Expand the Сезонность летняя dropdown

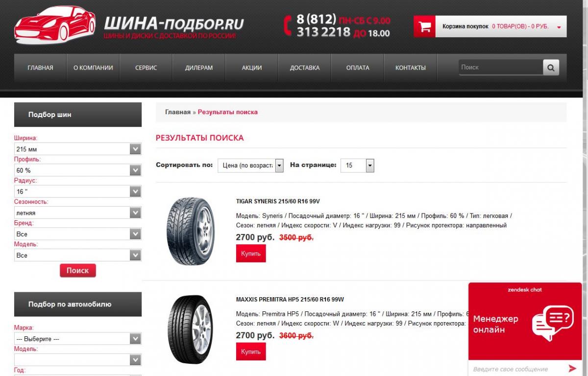(78, 212)
